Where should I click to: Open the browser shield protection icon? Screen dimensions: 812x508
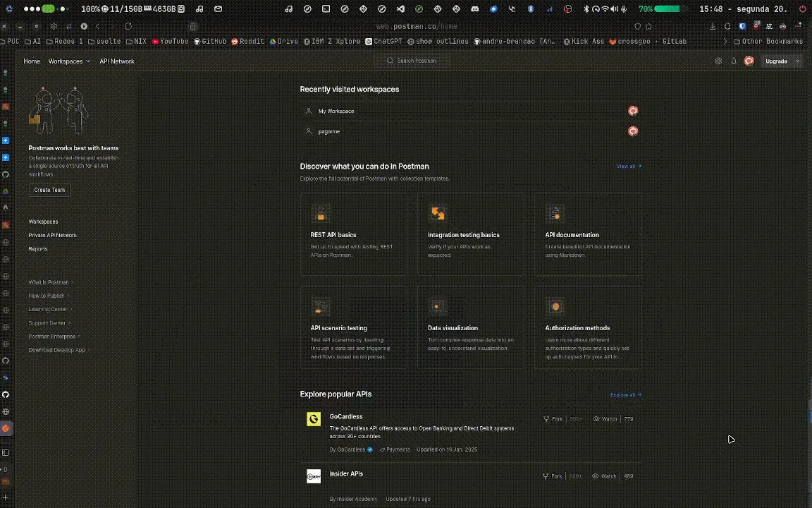coord(637,26)
